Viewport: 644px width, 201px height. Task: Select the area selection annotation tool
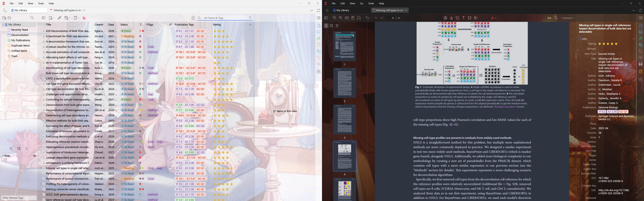[469, 18]
